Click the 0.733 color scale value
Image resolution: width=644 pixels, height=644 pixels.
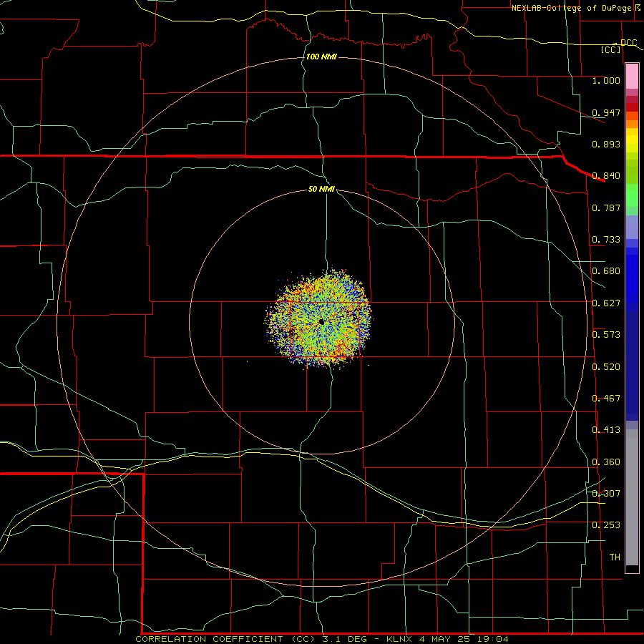(x=606, y=240)
